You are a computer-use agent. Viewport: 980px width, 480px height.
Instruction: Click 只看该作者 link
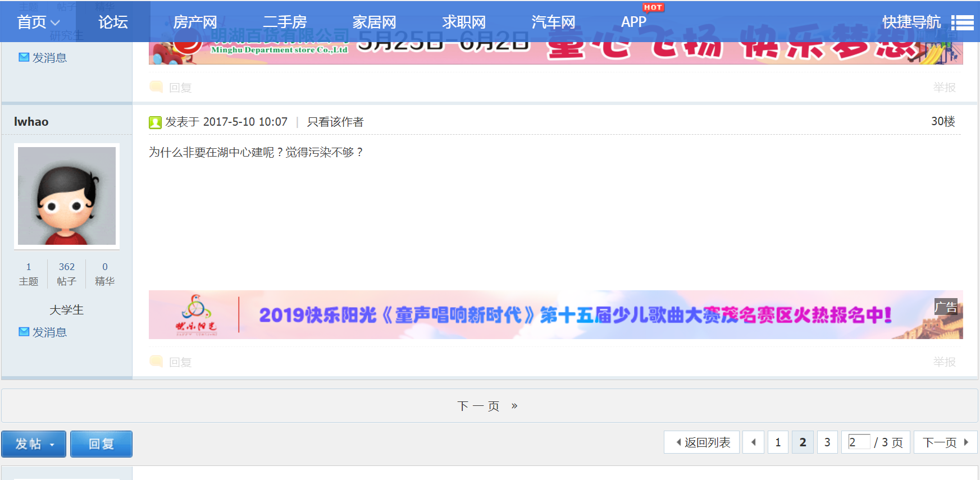click(335, 122)
